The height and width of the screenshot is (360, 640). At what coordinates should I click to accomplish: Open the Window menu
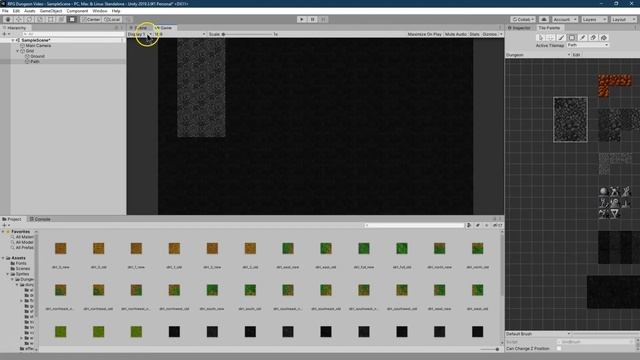(x=100, y=11)
